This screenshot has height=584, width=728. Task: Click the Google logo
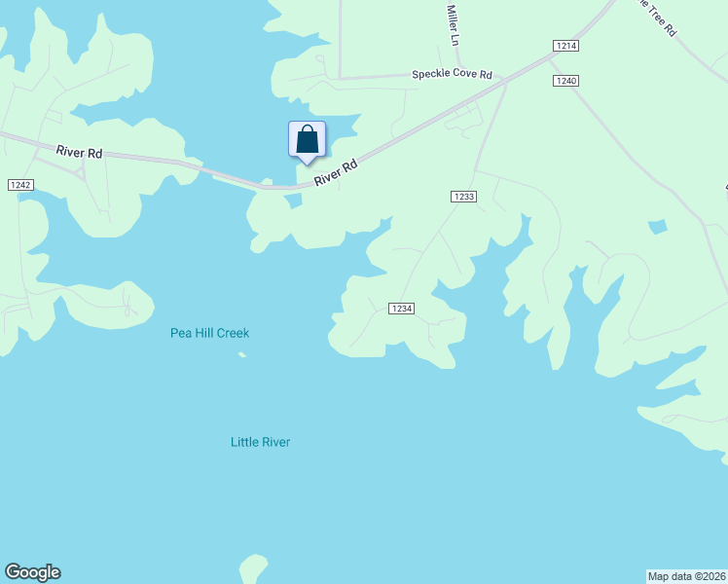[33, 572]
